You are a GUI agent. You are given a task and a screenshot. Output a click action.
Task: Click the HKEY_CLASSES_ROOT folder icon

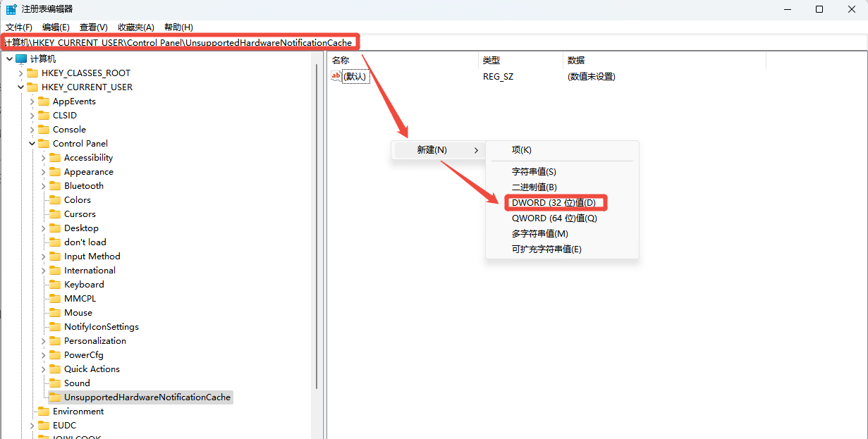point(32,73)
